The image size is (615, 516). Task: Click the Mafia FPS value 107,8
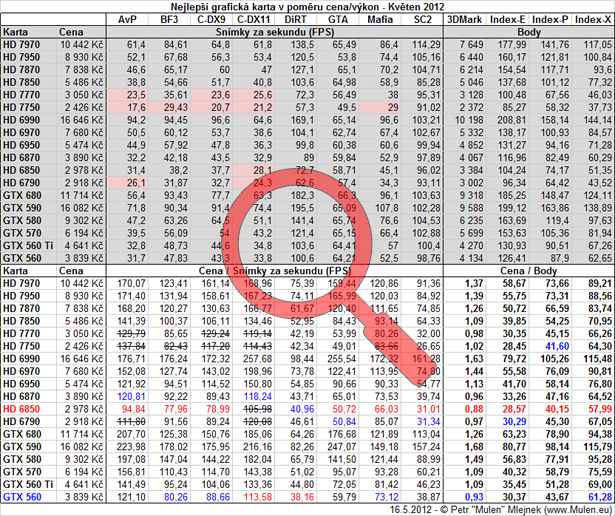(387, 208)
